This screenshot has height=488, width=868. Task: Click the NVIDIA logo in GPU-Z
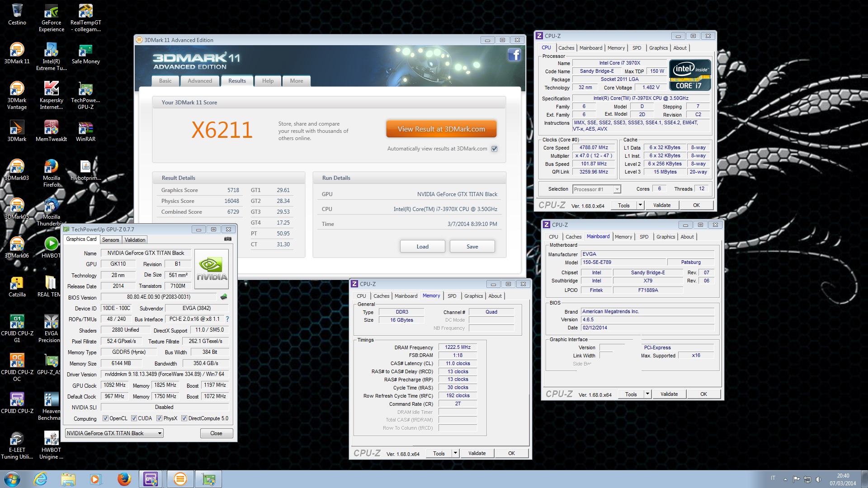click(212, 269)
